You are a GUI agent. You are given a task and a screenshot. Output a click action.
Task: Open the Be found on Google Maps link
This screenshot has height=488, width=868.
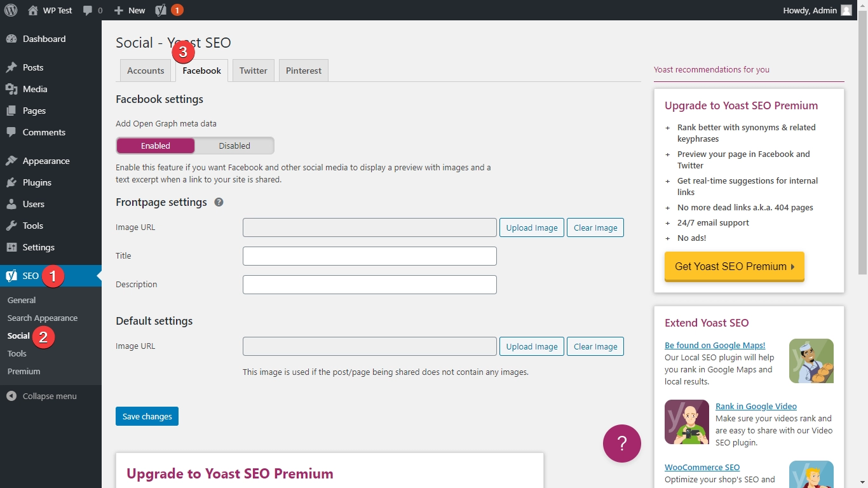pyautogui.click(x=715, y=345)
